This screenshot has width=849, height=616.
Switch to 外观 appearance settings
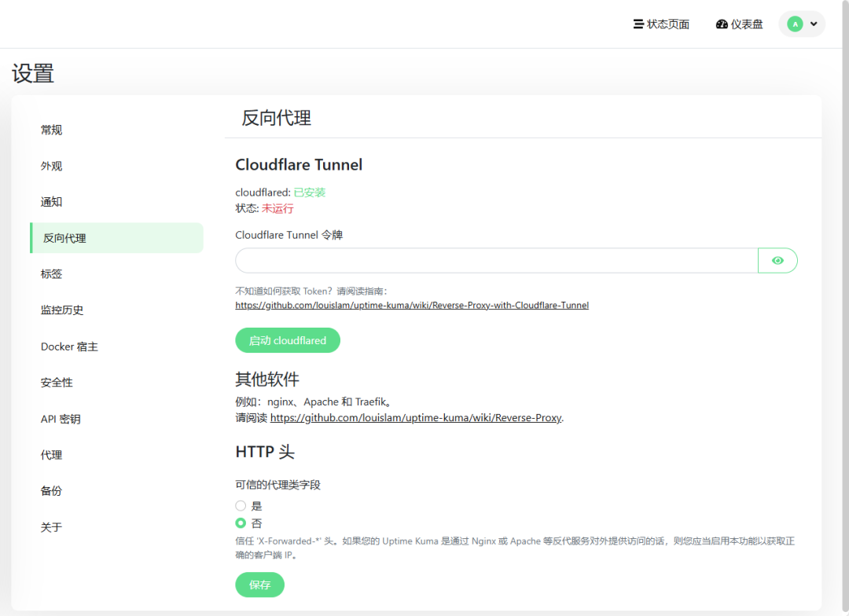click(x=52, y=167)
